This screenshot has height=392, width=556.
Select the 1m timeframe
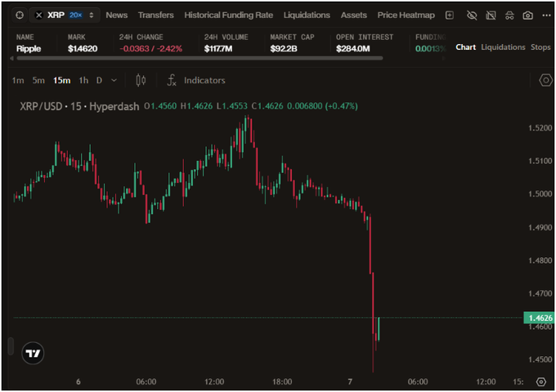(x=18, y=80)
